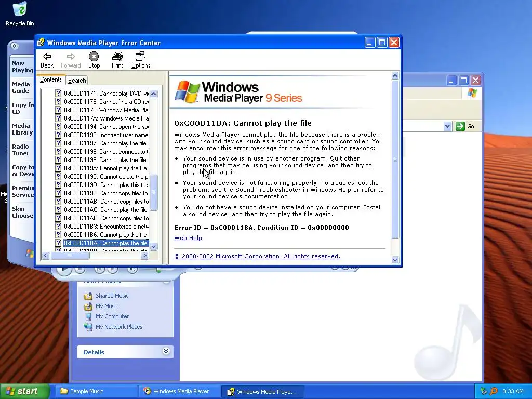Open topic 0xC00D119C Cannot delete
Viewport: 532px width, 399px height.
(x=106, y=177)
